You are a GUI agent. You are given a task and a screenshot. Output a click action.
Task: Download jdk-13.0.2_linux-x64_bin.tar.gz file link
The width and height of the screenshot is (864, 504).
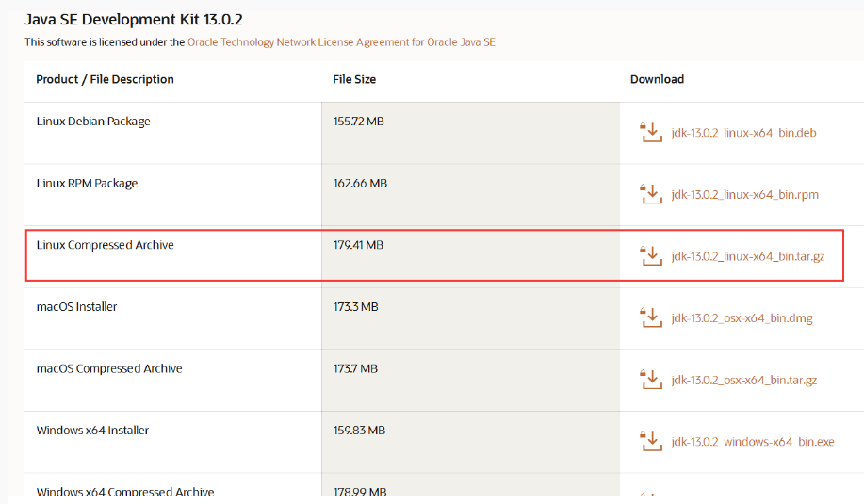(748, 256)
